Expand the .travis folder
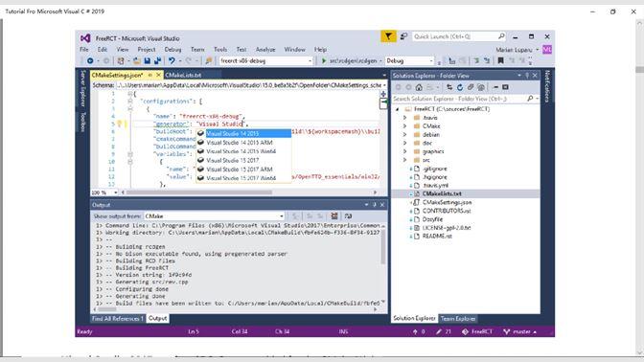 [405, 118]
